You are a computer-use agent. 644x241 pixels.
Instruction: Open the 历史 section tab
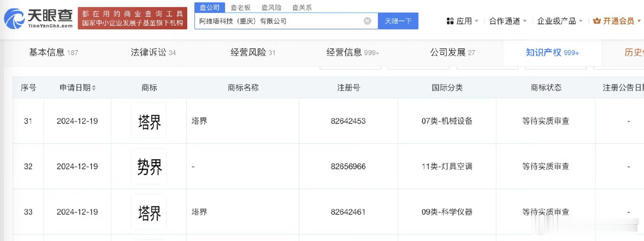[x=634, y=52]
